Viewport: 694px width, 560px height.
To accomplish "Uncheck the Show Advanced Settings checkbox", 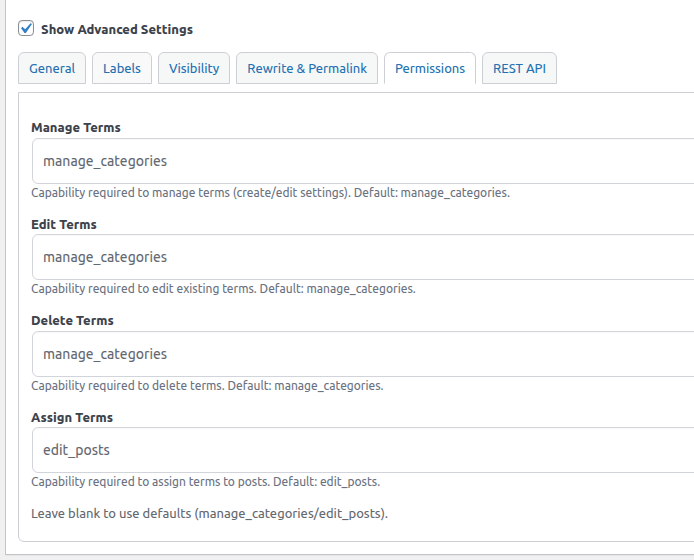I will click(x=26, y=28).
